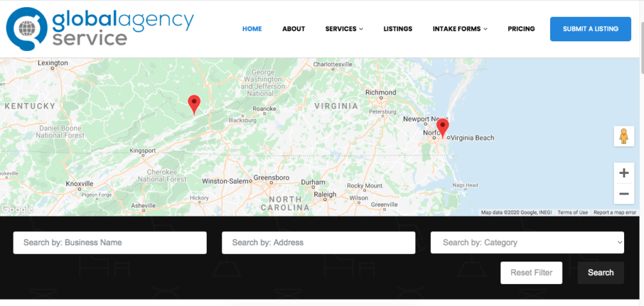Image resolution: width=644 pixels, height=306 pixels.
Task: Click the Google logo on the map
Action: [x=17, y=209]
